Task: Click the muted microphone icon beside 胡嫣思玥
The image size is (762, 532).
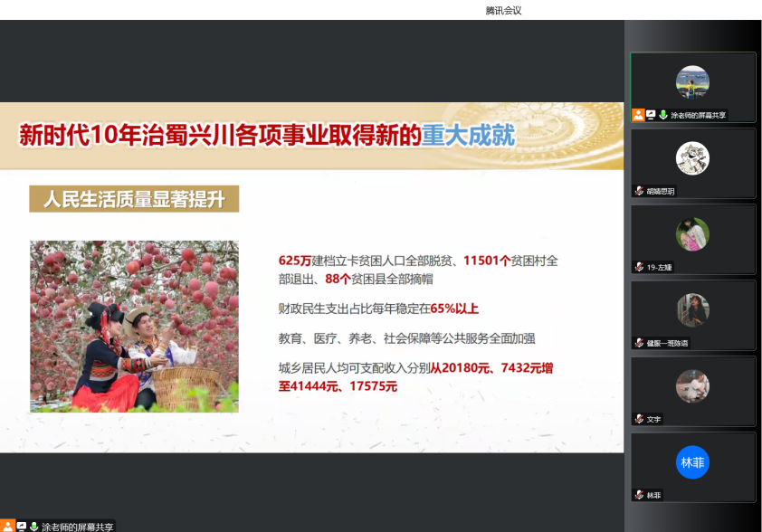Action: [639, 191]
